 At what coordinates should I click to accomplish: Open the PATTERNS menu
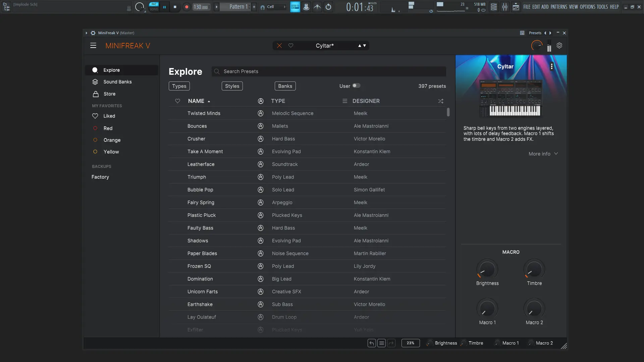559,7
